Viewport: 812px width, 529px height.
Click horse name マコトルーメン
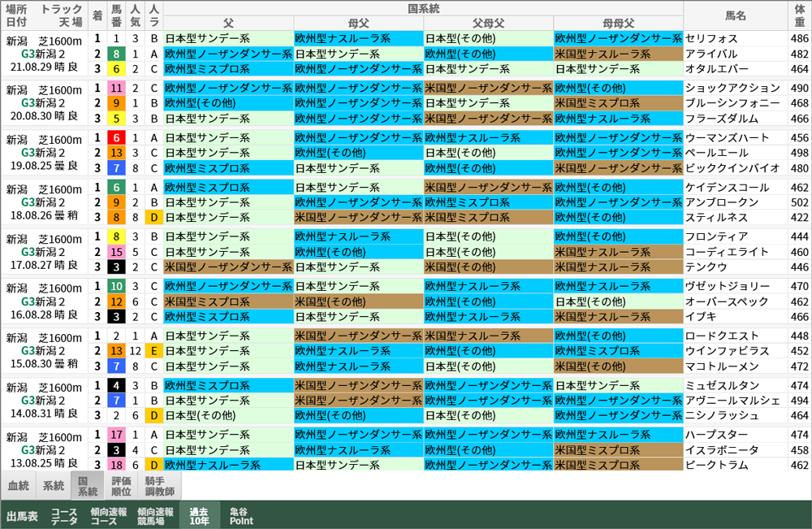722,366
